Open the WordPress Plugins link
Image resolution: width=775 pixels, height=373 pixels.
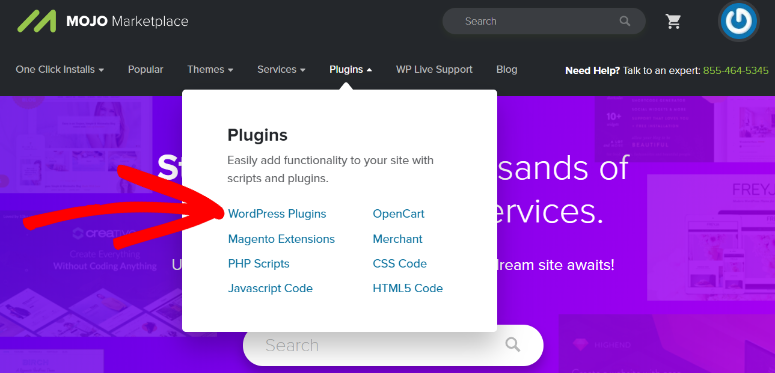277,214
